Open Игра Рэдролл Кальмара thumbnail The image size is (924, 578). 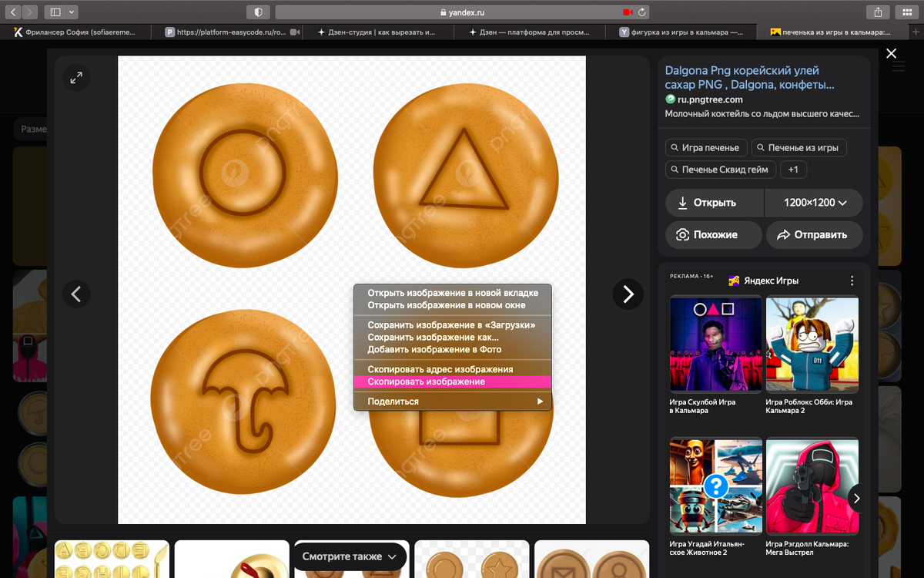[812, 486]
